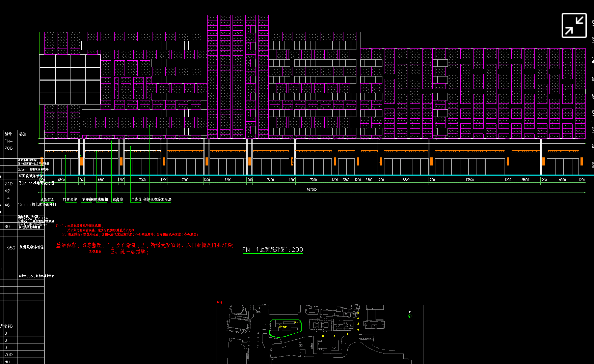594x364 pixels.
Task: Select the '5800' dimension text
Action: point(525,180)
